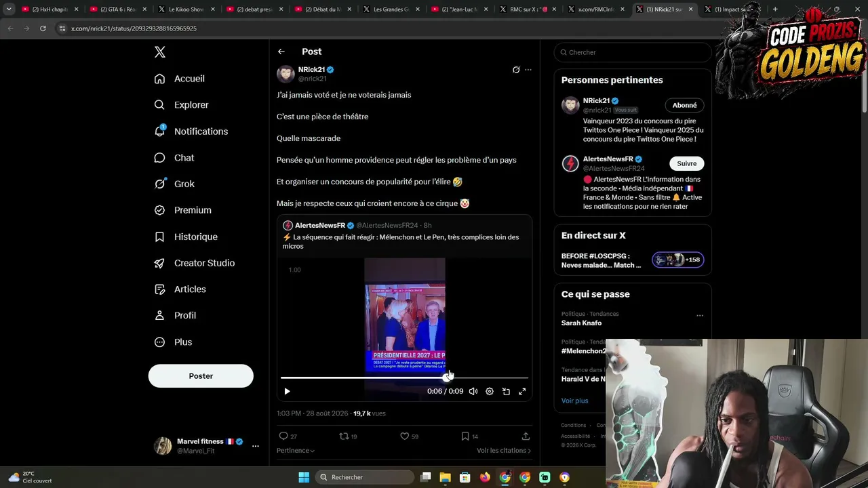Image resolution: width=868 pixels, height=488 pixels.
Task: Switch to the Les Grandes G tab
Action: tap(391, 9)
